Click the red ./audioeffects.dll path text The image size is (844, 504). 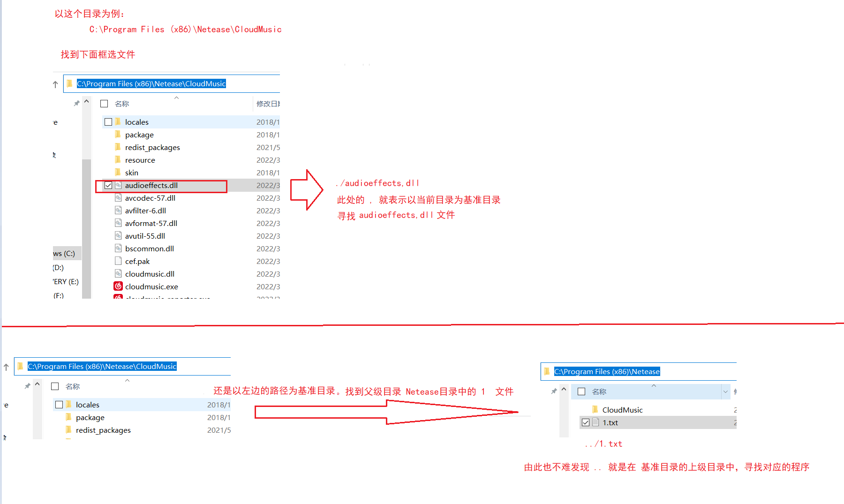click(x=377, y=183)
